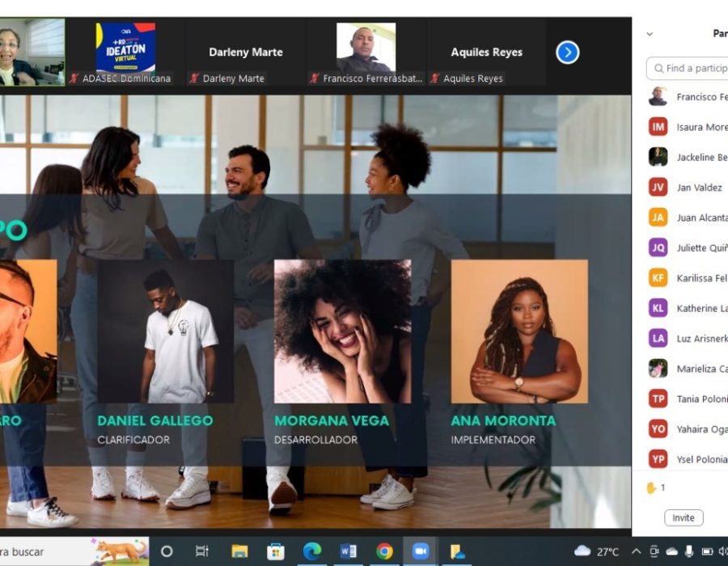Image resolution: width=728 pixels, height=566 pixels.
Task: Collapse the Participants panel with the chevron
Action: point(650,34)
